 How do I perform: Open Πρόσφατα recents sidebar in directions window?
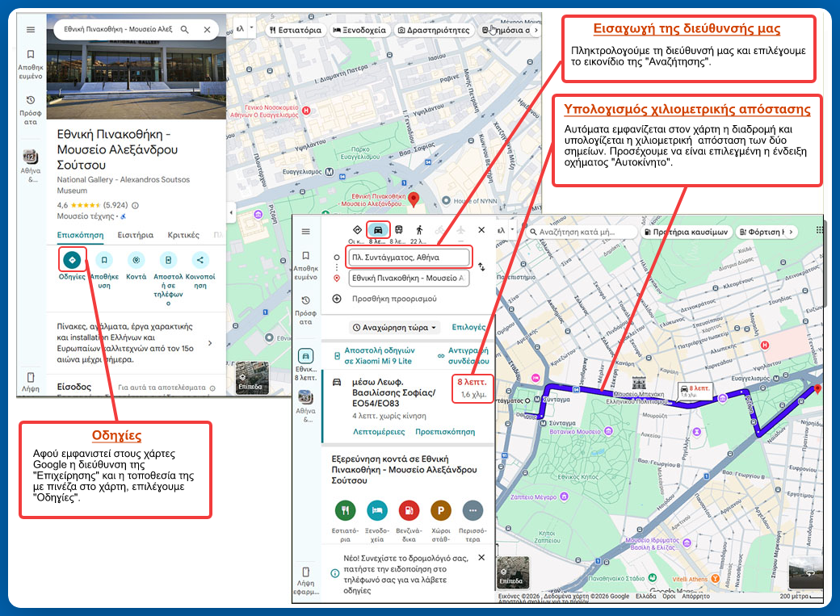pos(305,310)
